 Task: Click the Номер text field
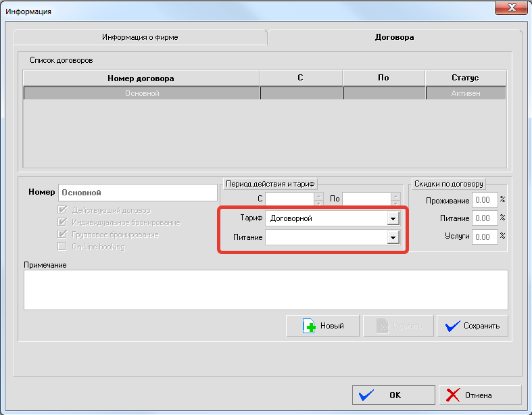pyautogui.click(x=137, y=193)
